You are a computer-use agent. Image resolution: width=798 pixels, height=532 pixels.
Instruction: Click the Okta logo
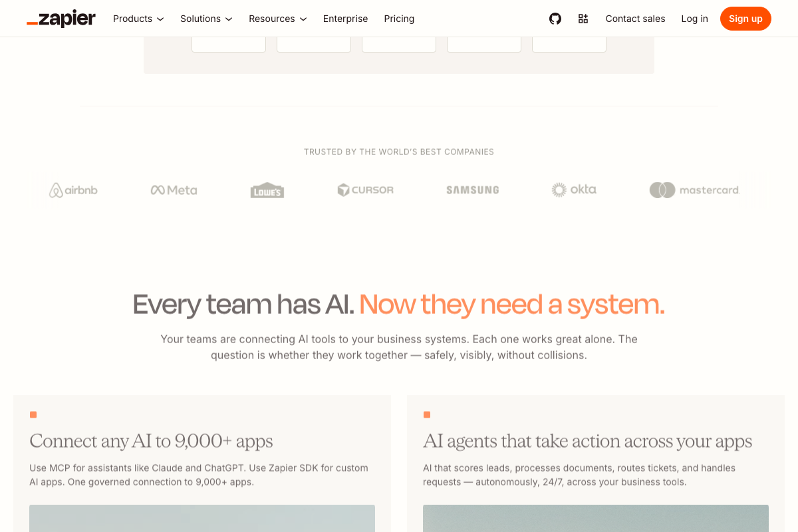coord(574,190)
